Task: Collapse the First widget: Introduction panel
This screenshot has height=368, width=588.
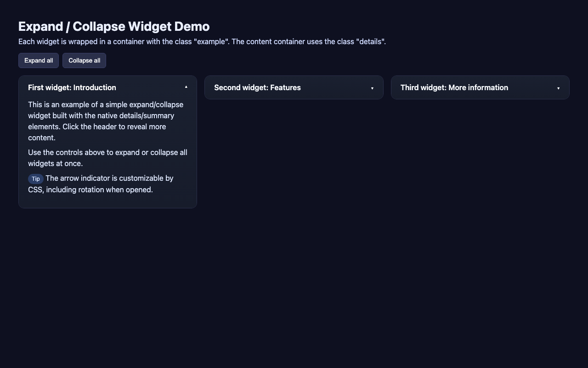Action: 107,87
